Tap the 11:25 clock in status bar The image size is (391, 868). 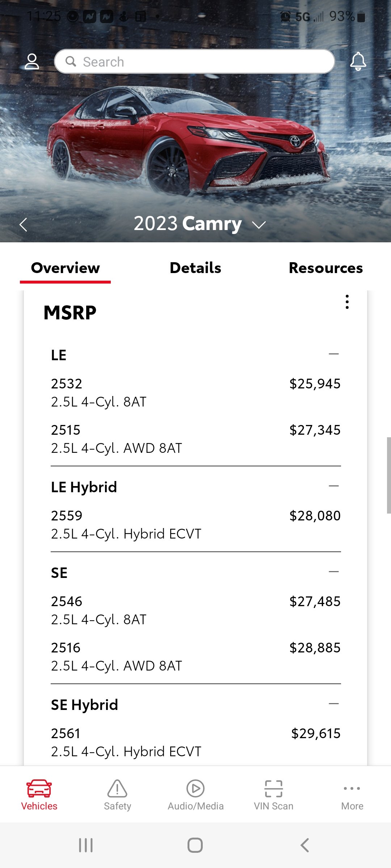[44, 16]
